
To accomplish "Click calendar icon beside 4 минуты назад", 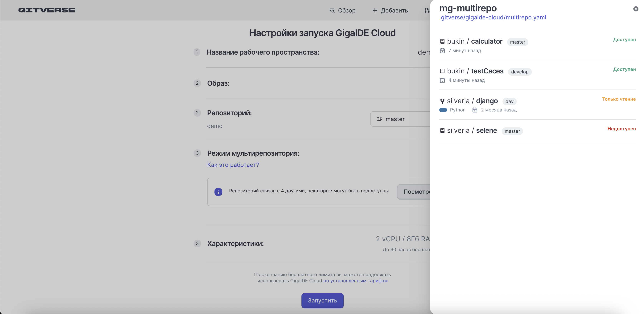I will coord(442,80).
